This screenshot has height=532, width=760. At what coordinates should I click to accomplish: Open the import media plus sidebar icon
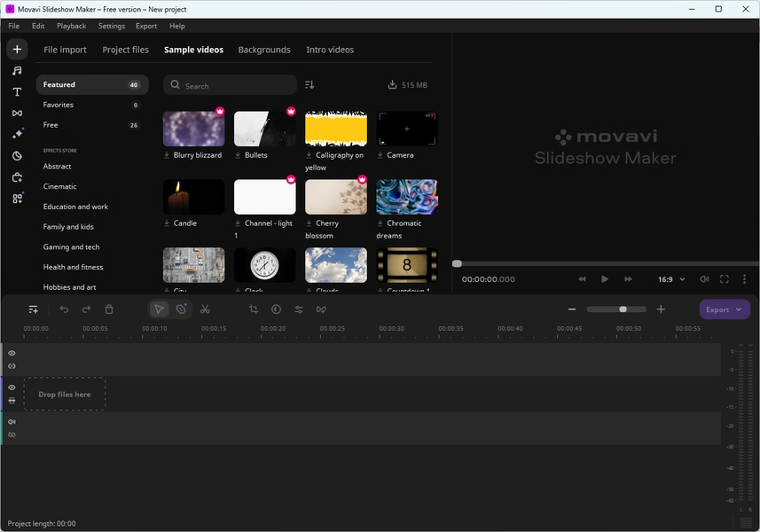pos(17,49)
